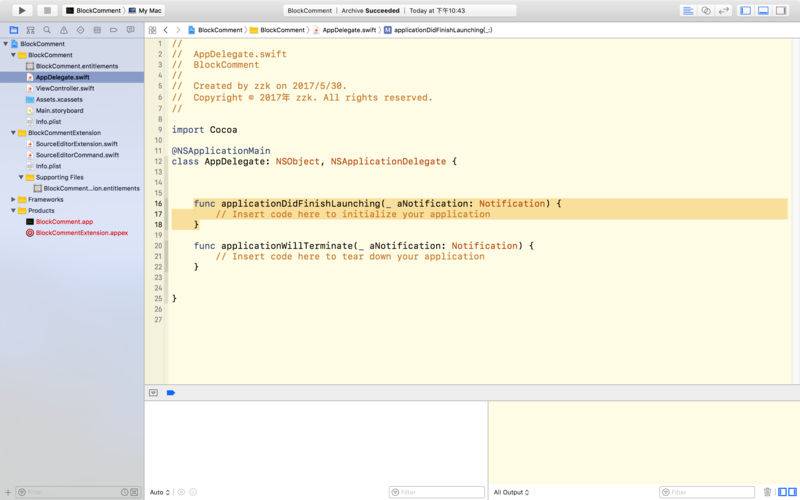Choose the My Mac run destination

[x=145, y=10]
